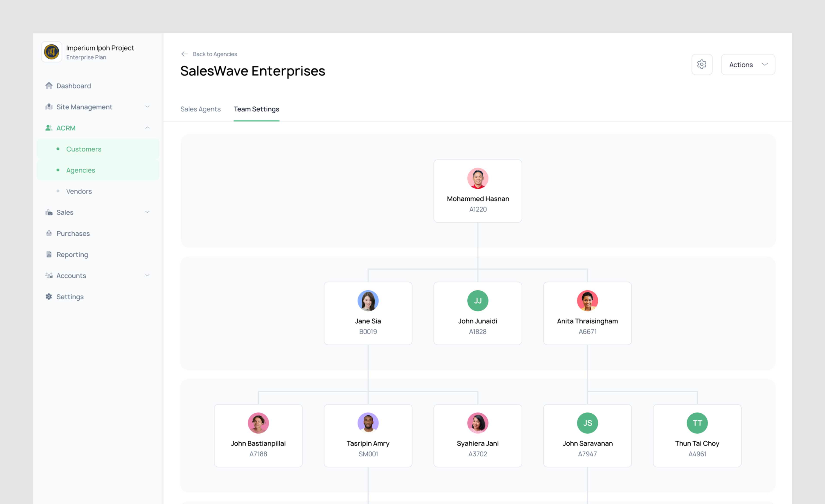Select Mohammed Hasnan's org chart card
This screenshot has width=825, height=504.
click(477, 191)
